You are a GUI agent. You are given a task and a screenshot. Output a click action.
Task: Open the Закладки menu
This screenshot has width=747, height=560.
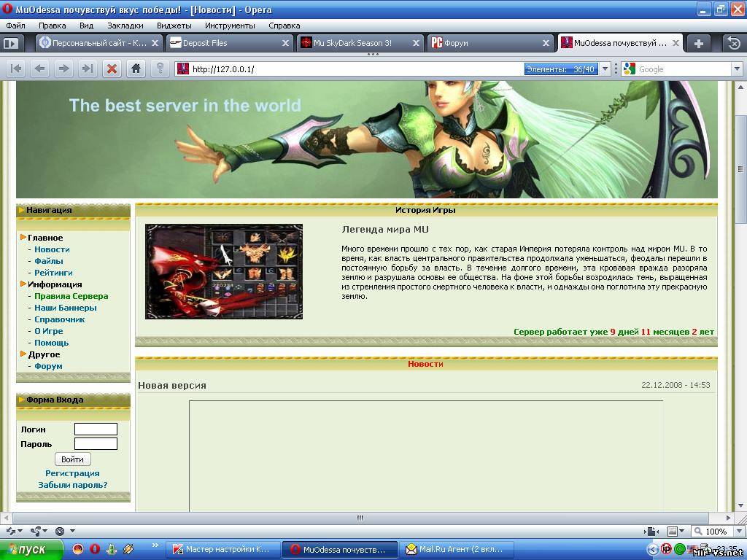coord(125,26)
